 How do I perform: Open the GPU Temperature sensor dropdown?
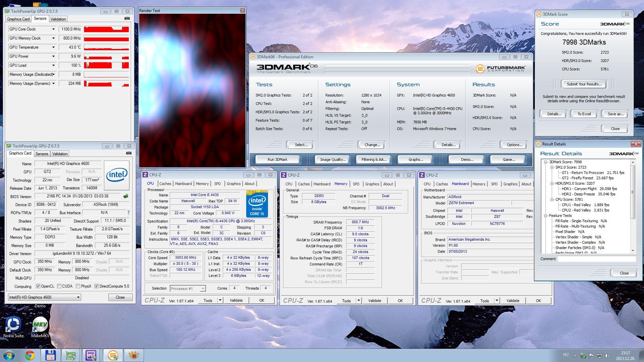pos(53,47)
